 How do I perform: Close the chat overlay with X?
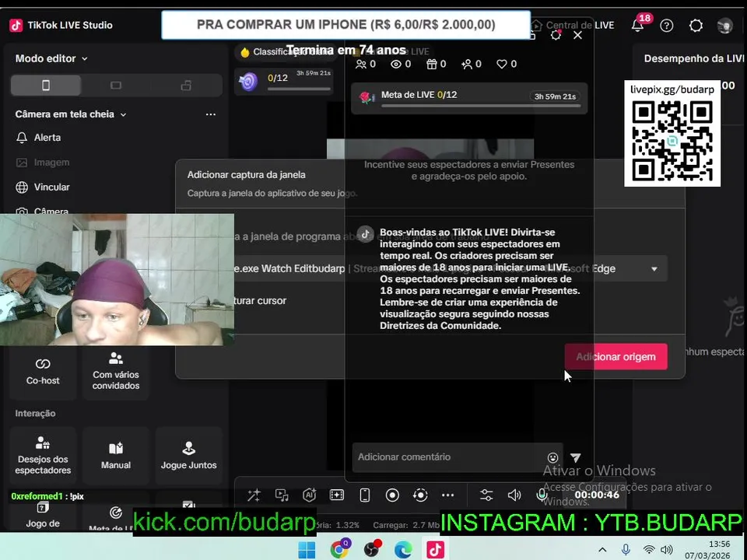tap(577, 35)
